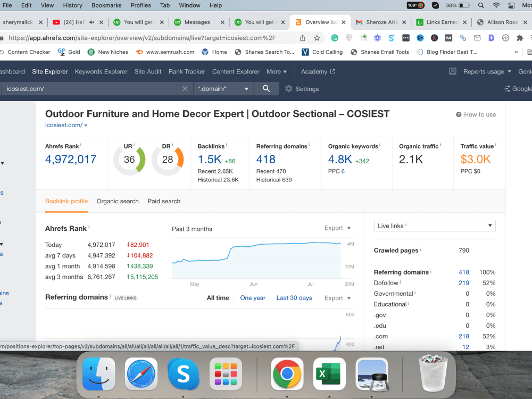
Task: Click the browser address bar URL
Action: pyautogui.click(x=142, y=38)
